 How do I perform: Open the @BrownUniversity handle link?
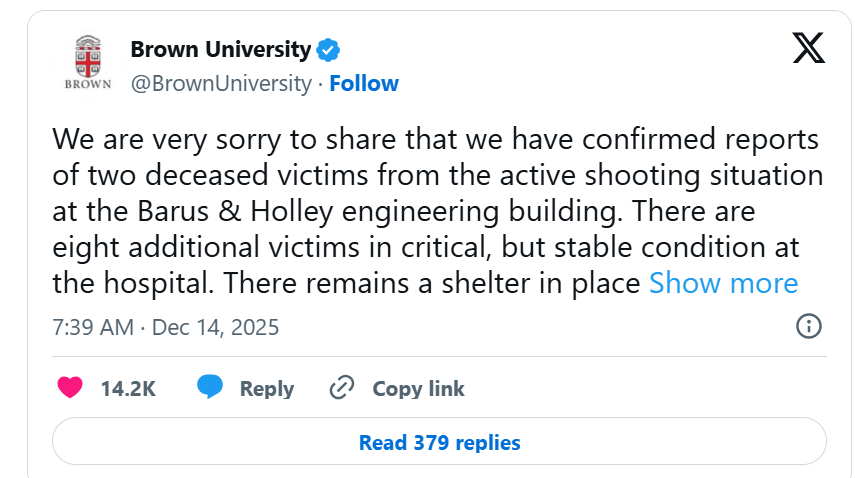pyautogui.click(x=220, y=83)
